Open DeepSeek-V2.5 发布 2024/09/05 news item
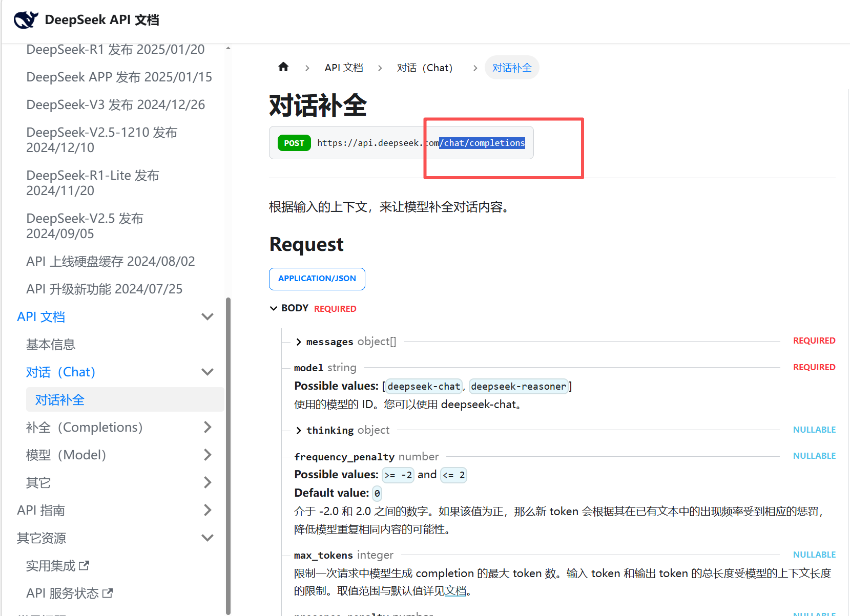850x616 pixels. click(x=85, y=226)
